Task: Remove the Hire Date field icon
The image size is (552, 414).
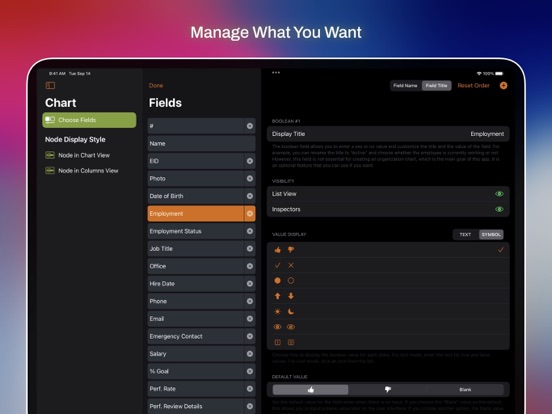Action: 250,284
